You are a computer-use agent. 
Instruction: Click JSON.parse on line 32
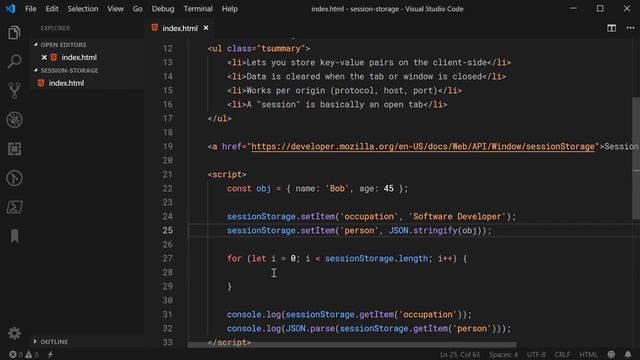pyautogui.click(x=310, y=328)
